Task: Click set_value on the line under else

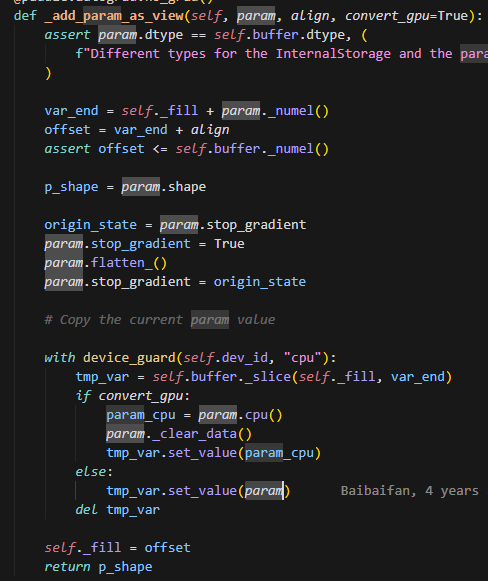Action: point(203,491)
